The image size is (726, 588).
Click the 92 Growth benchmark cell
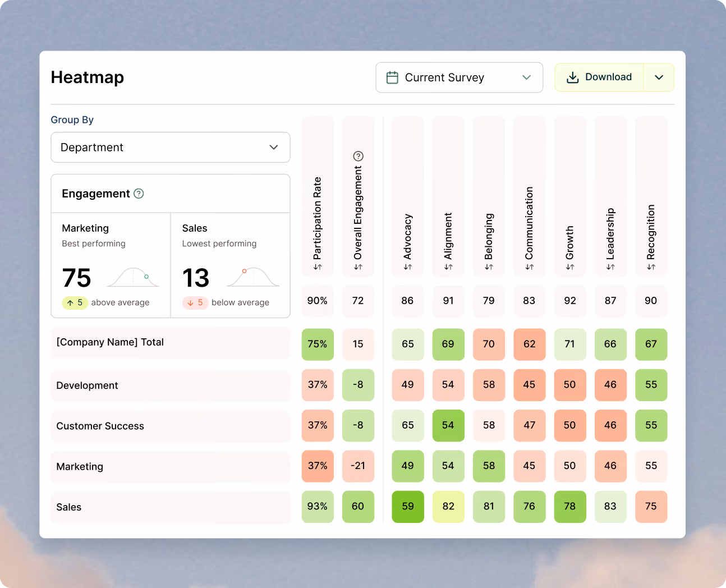pyautogui.click(x=570, y=301)
